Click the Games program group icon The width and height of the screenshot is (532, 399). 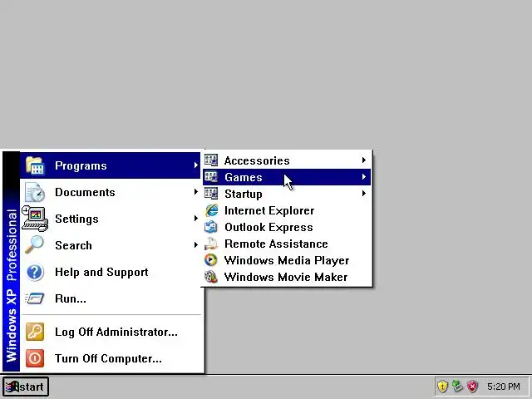211,177
